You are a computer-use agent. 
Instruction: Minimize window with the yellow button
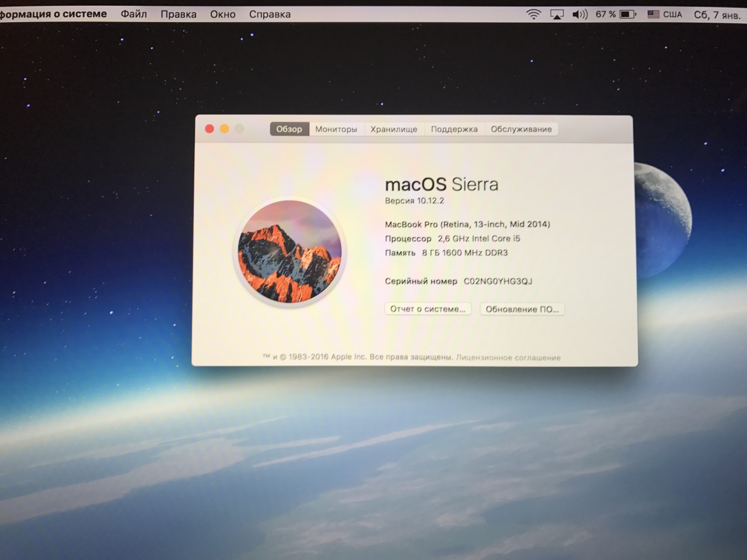pos(224,128)
